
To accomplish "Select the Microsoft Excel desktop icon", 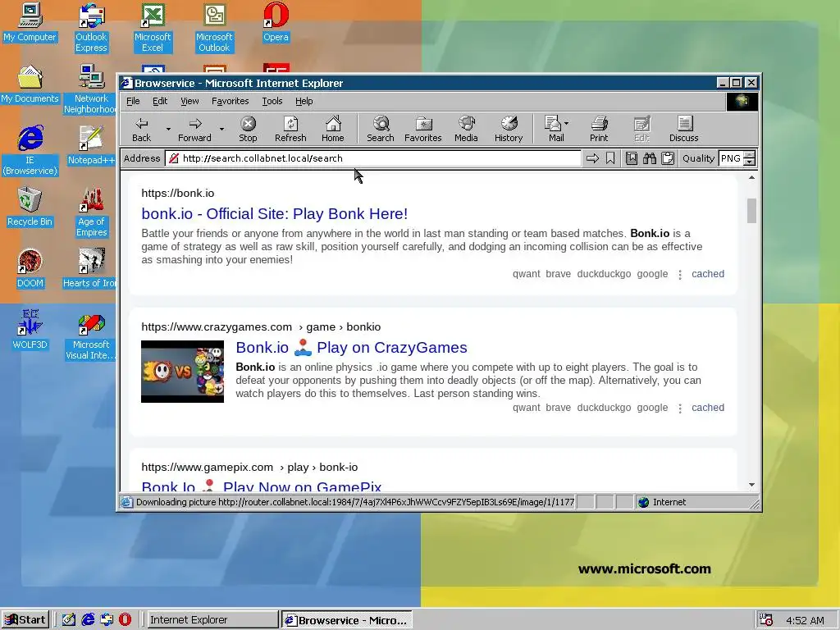I will (153, 28).
